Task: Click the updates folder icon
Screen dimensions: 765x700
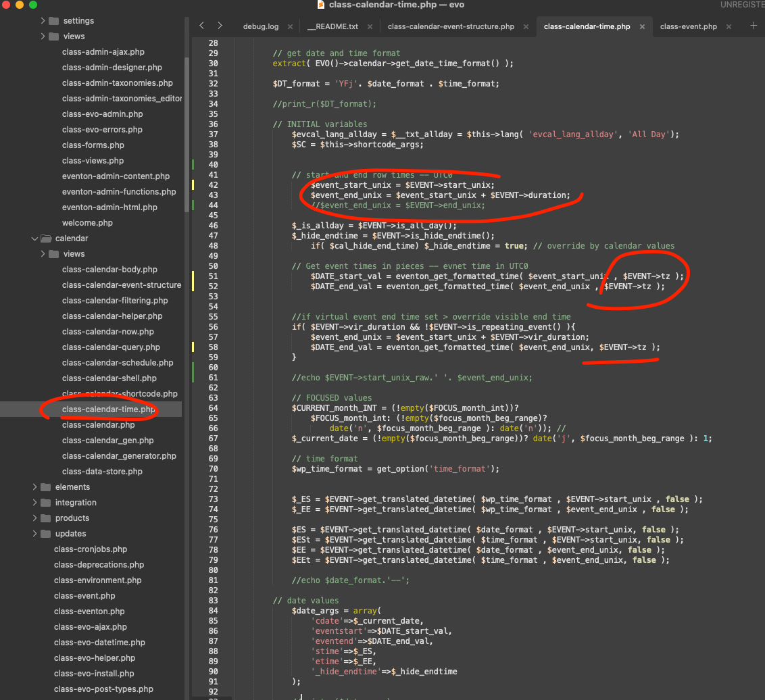Action: tap(46, 534)
